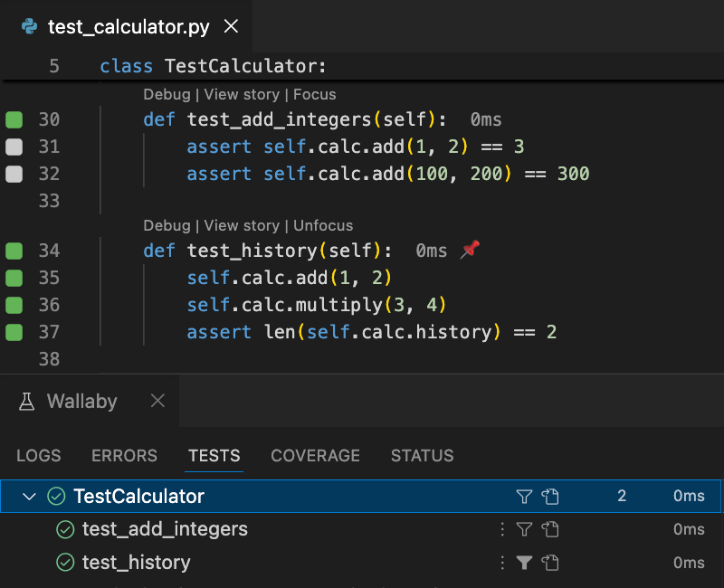Switch to the COVERAGE tab
Image resolution: width=724 pixels, height=588 pixels.
tap(315, 456)
